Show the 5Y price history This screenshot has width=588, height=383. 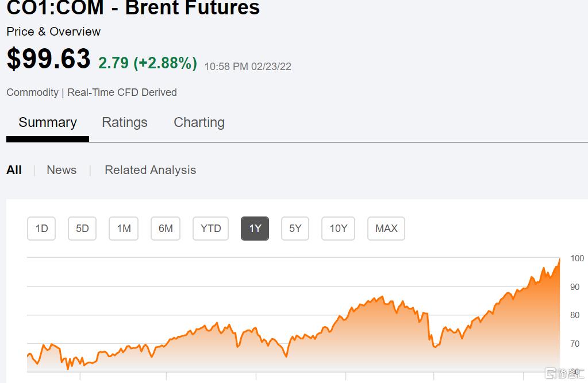(295, 228)
